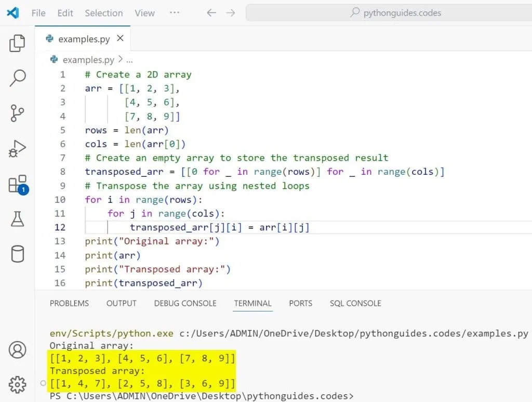
Task: Click the navigate back arrow
Action: pyautogui.click(x=211, y=13)
